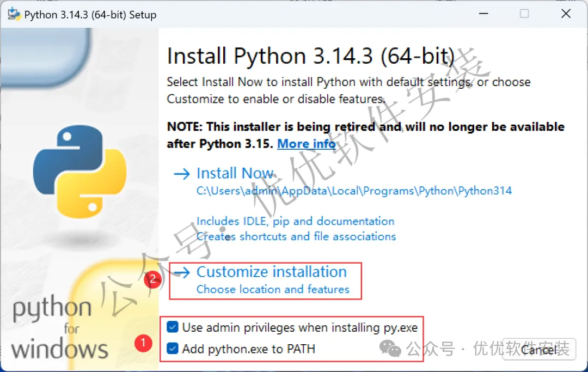The image size is (588, 372).
Task: Uncheck Use admin privileges when installing py.exe
Action: 173,327
